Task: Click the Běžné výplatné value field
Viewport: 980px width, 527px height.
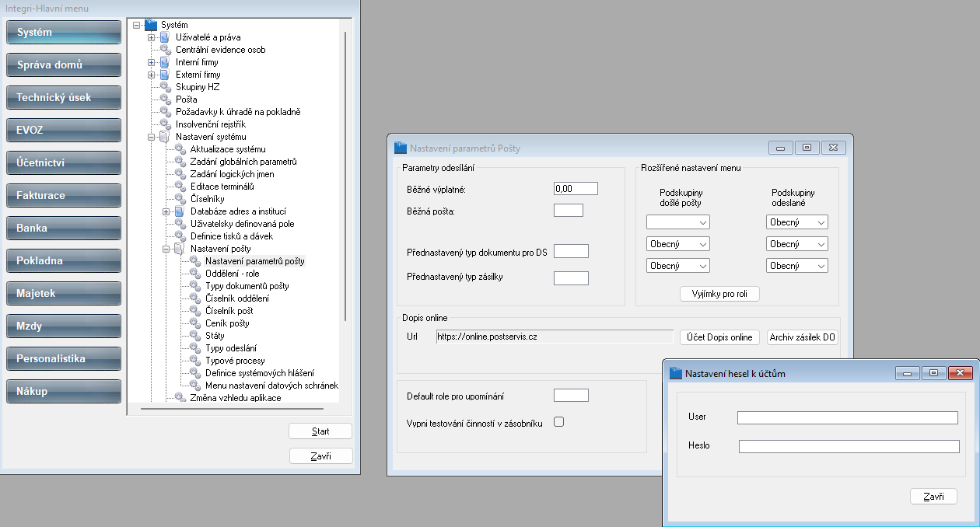Action: [x=576, y=188]
